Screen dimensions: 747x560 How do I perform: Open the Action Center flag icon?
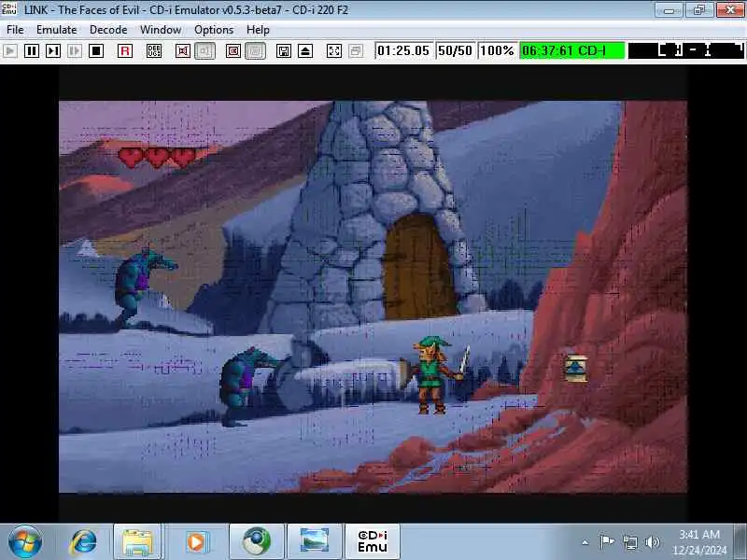pos(606,541)
